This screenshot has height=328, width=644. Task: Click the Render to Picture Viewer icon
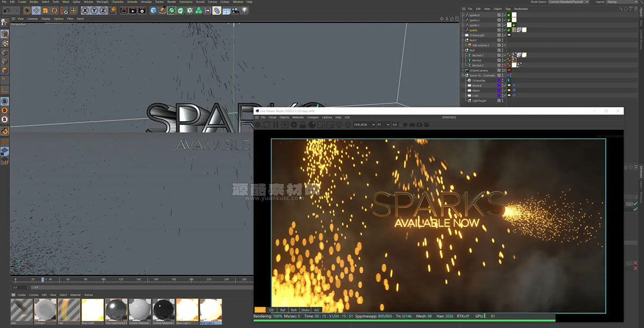133,9
